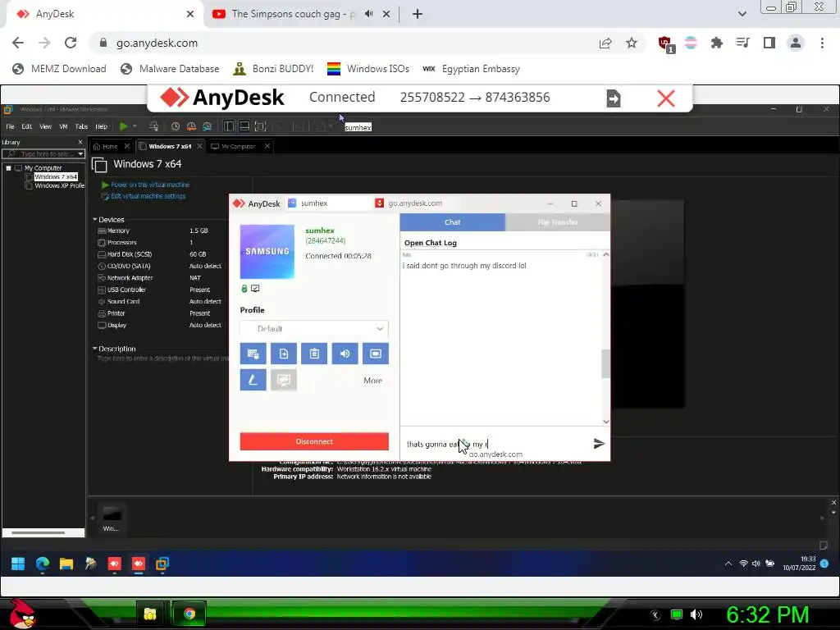This screenshot has width=840, height=630.
Task: Click the greyed-out privacy screen icon
Action: coord(283,380)
